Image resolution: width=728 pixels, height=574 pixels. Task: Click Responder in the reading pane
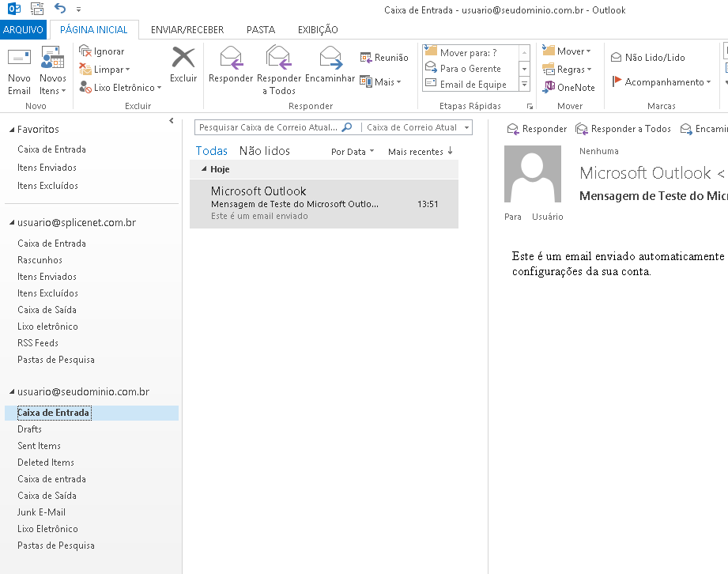(537, 129)
